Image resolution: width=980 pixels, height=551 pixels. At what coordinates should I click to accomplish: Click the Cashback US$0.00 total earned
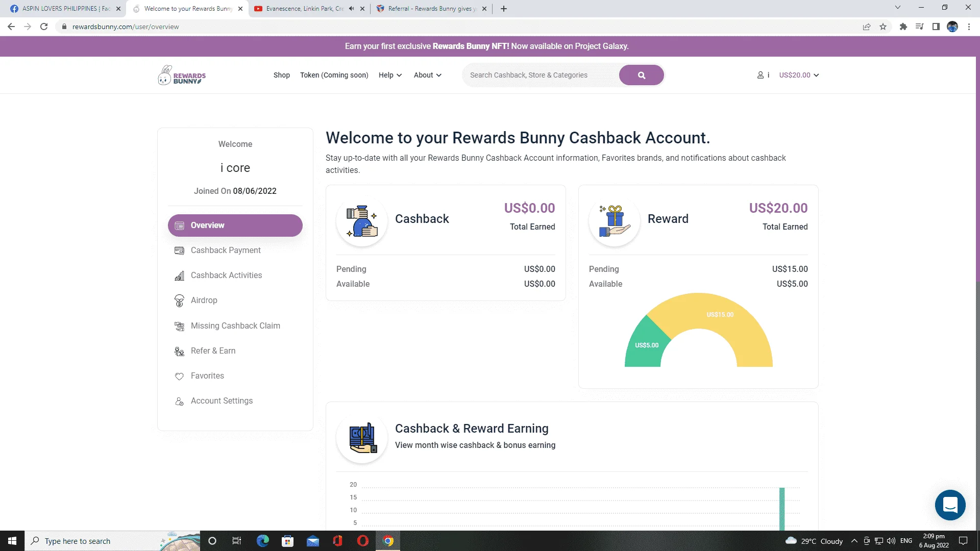pyautogui.click(x=529, y=208)
